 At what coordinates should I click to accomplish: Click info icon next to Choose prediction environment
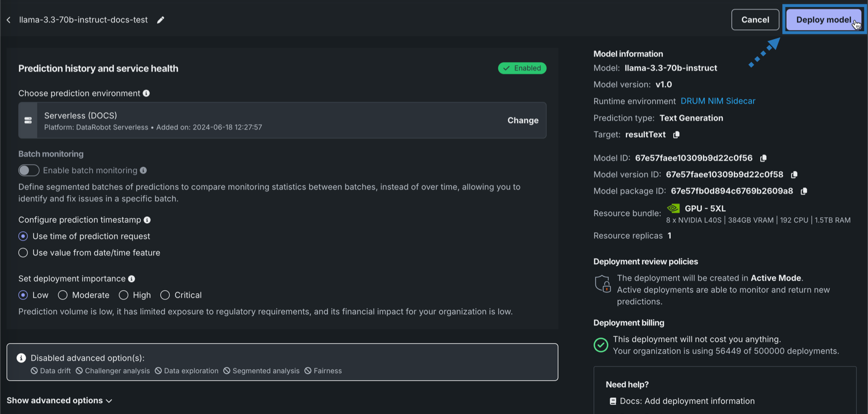146,93
